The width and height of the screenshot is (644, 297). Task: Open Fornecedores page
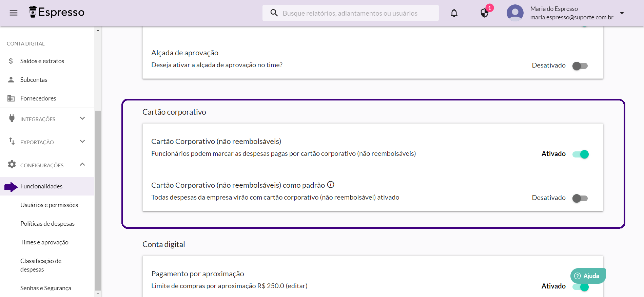38,98
